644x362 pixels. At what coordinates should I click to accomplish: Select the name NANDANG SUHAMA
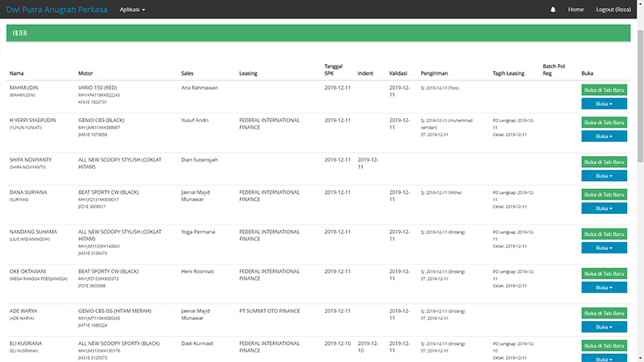pos(33,232)
